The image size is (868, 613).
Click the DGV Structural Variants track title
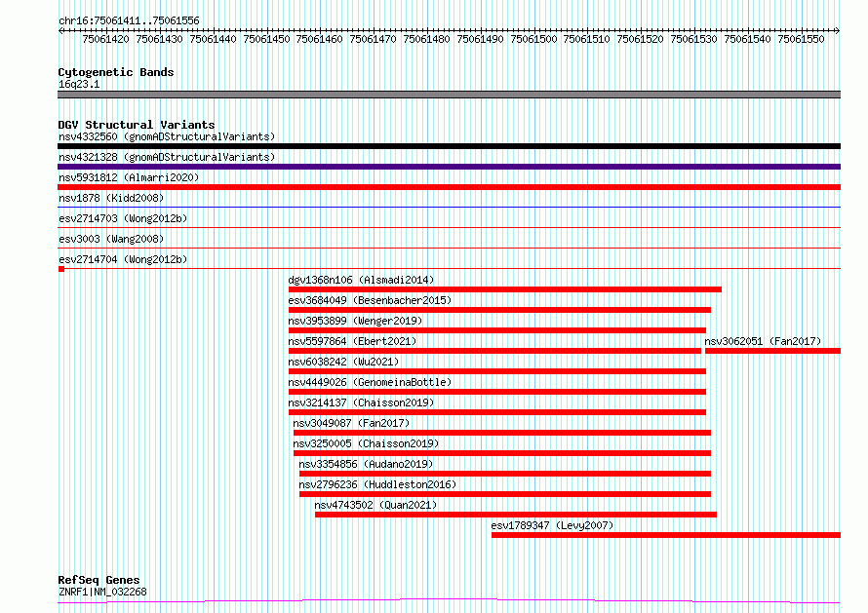pyautogui.click(x=137, y=125)
